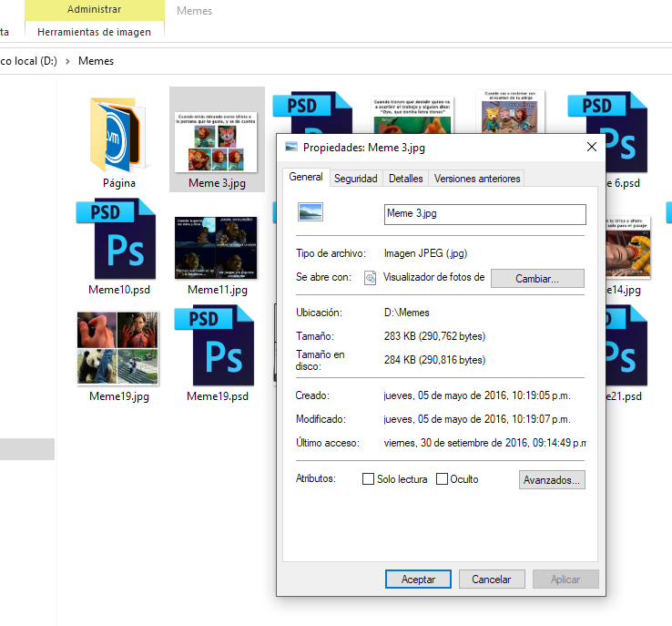Viewport: 672px width, 626px height.
Task: Select the Meme10.psd file icon
Action: click(118, 241)
